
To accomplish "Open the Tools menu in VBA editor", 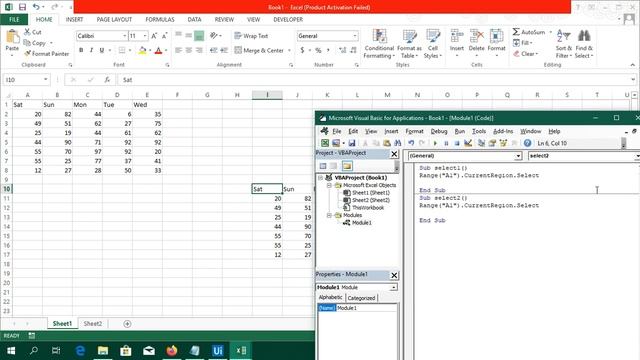I will click(479, 131).
